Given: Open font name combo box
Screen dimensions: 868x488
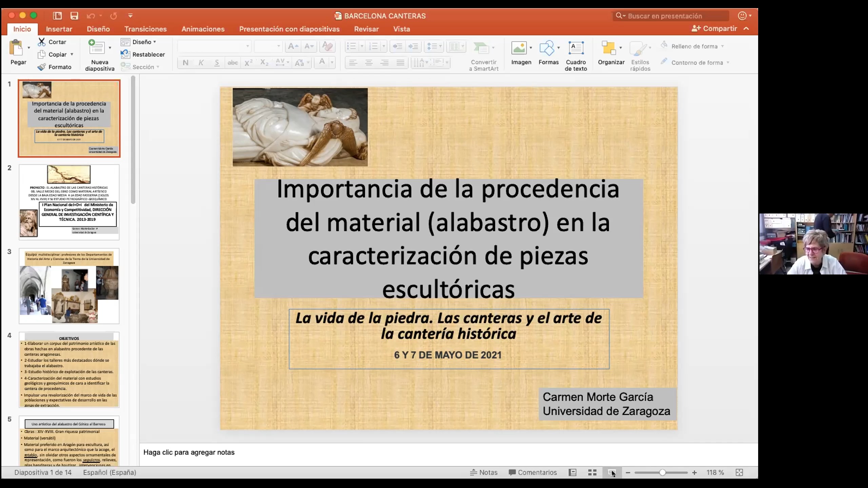Looking at the screenshot, I should [214, 46].
